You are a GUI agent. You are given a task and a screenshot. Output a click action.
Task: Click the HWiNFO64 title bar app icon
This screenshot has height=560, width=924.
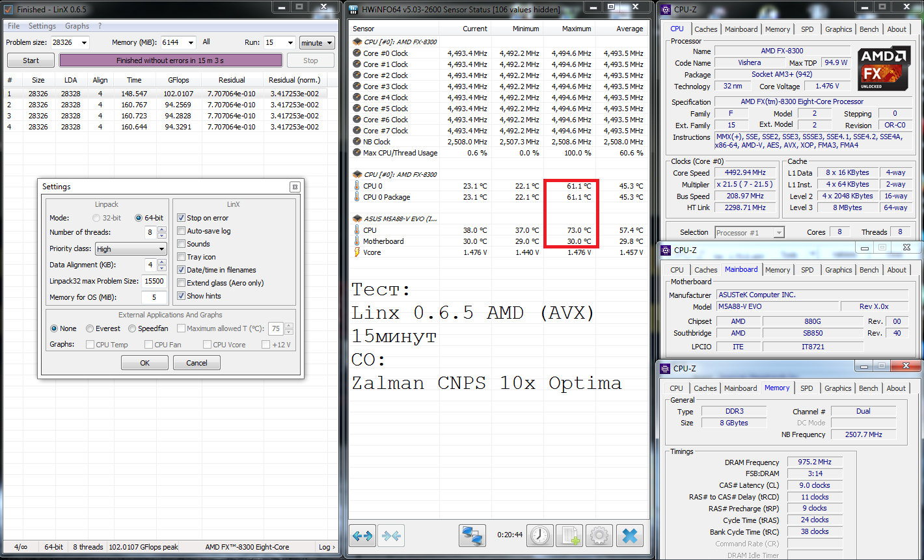click(355, 9)
